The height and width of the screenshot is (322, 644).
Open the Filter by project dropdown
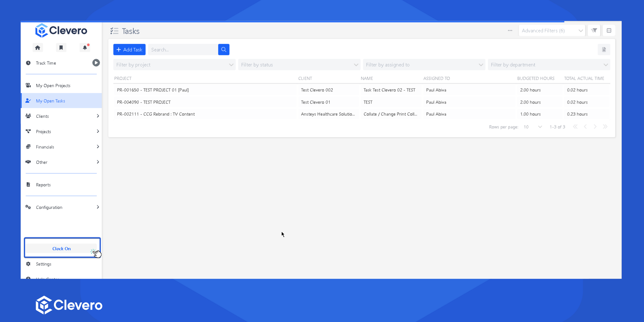tap(174, 65)
